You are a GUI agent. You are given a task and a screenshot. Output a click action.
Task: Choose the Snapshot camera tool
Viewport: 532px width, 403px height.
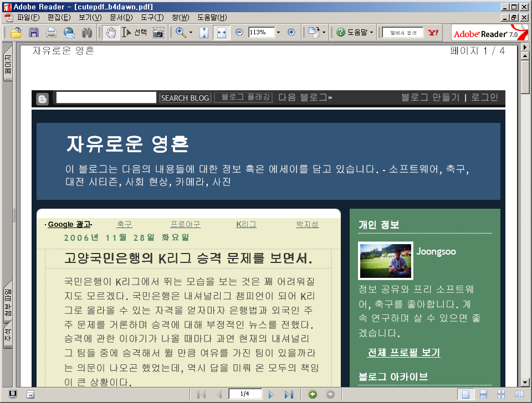(158, 33)
